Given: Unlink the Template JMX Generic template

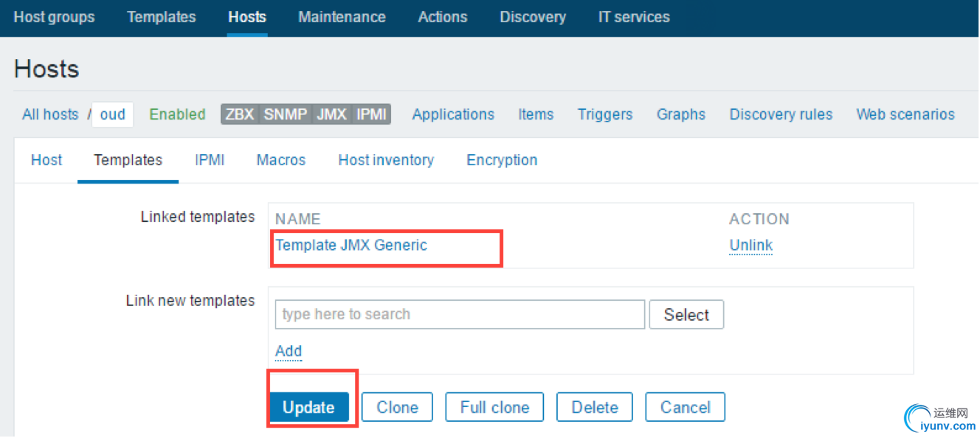Looking at the screenshot, I should (750, 246).
